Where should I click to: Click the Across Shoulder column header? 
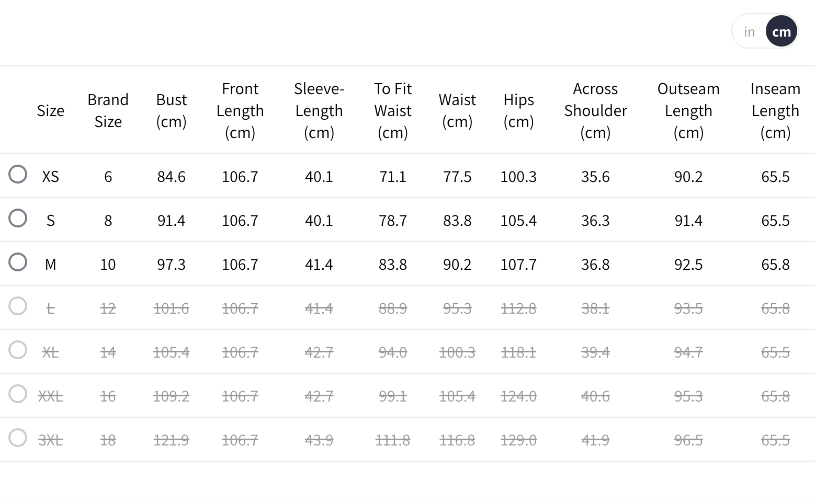595,110
